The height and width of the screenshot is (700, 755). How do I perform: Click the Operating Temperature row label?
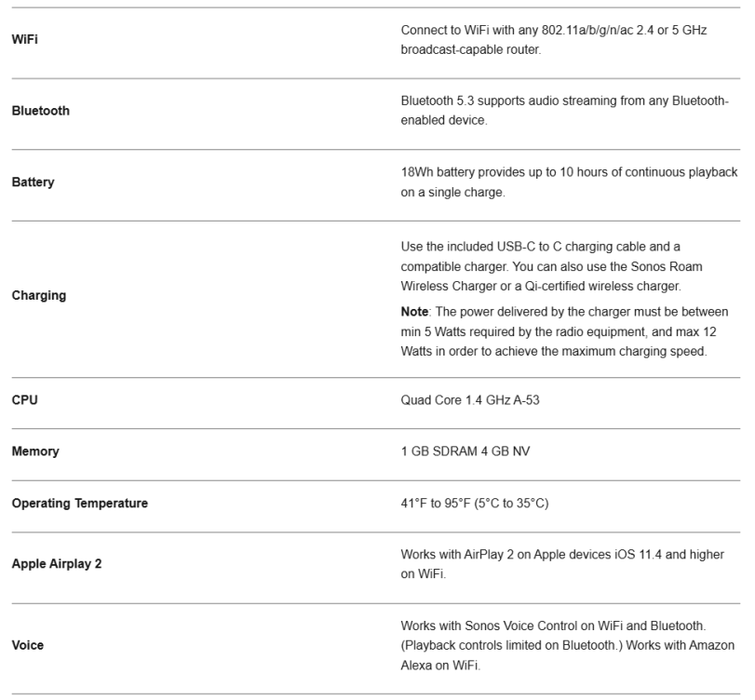(79, 504)
